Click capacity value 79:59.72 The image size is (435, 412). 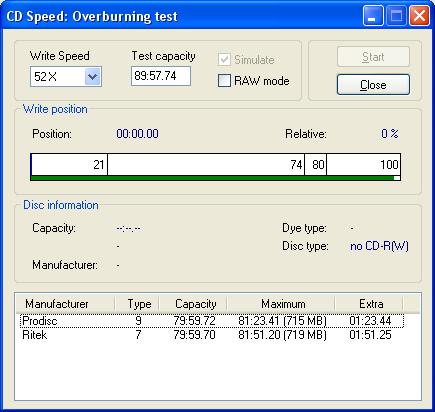click(194, 321)
